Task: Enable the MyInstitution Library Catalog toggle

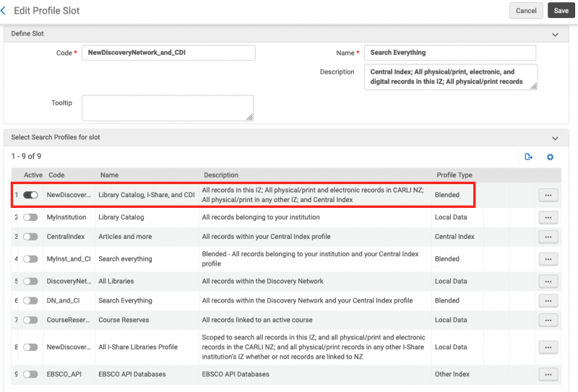Action: click(30, 217)
